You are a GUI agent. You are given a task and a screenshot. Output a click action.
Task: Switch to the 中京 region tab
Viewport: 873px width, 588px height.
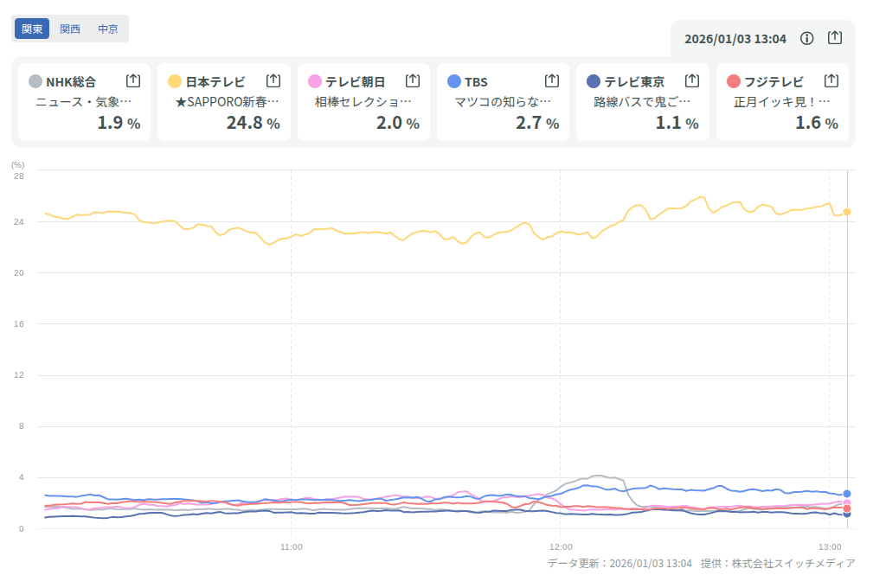[x=108, y=29]
